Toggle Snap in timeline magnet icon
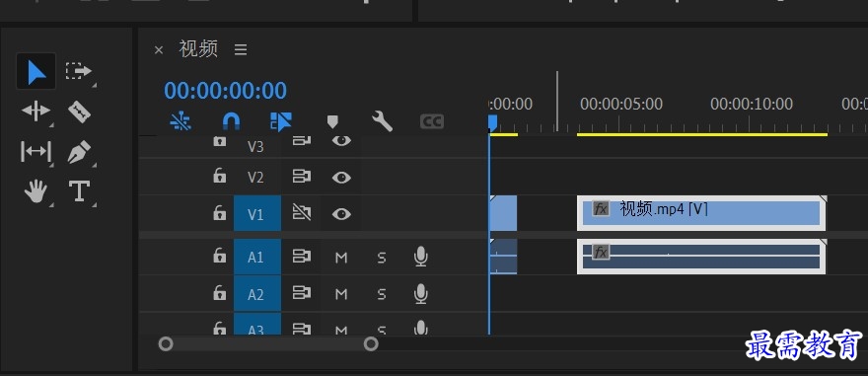Screen dimensions: 868x376 (x=231, y=121)
